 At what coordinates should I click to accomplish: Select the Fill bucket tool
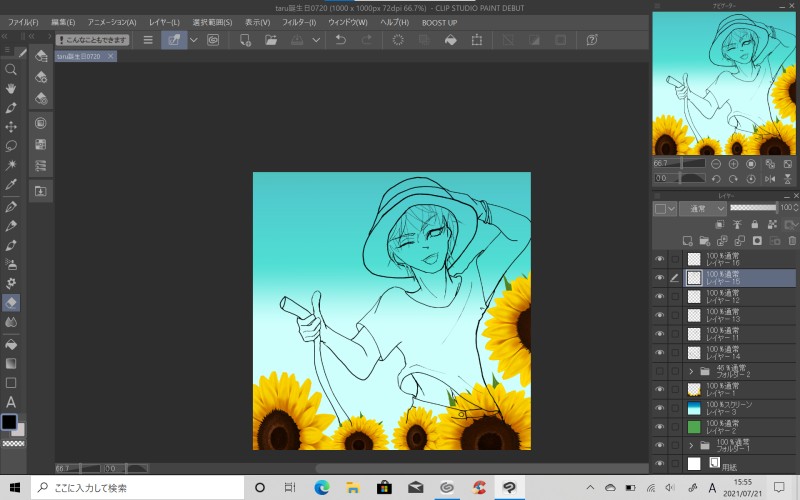11,343
